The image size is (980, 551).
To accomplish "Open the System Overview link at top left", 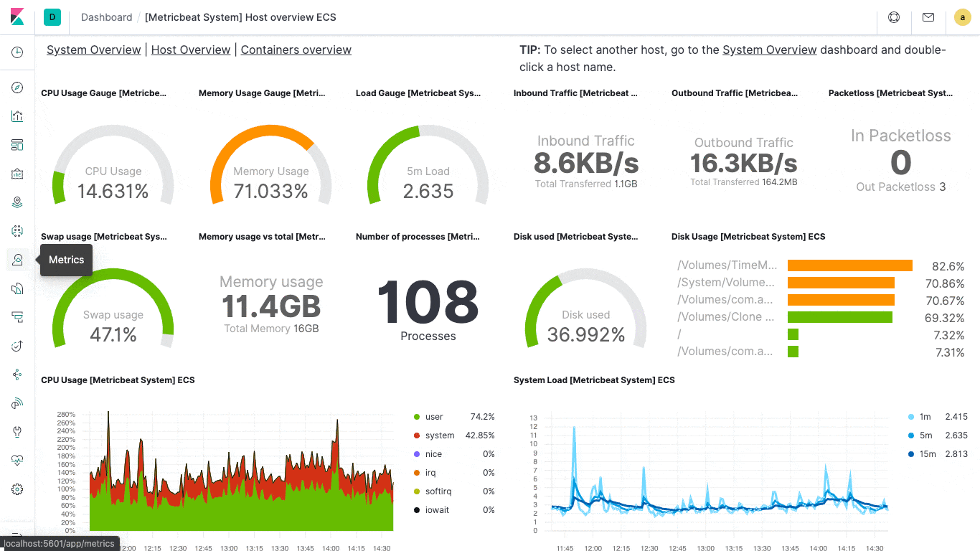I will [94, 50].
